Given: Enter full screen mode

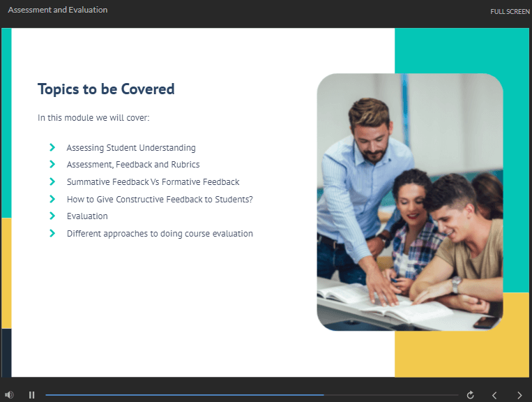Looking at the screenshot, I should (x=510, y=11).
